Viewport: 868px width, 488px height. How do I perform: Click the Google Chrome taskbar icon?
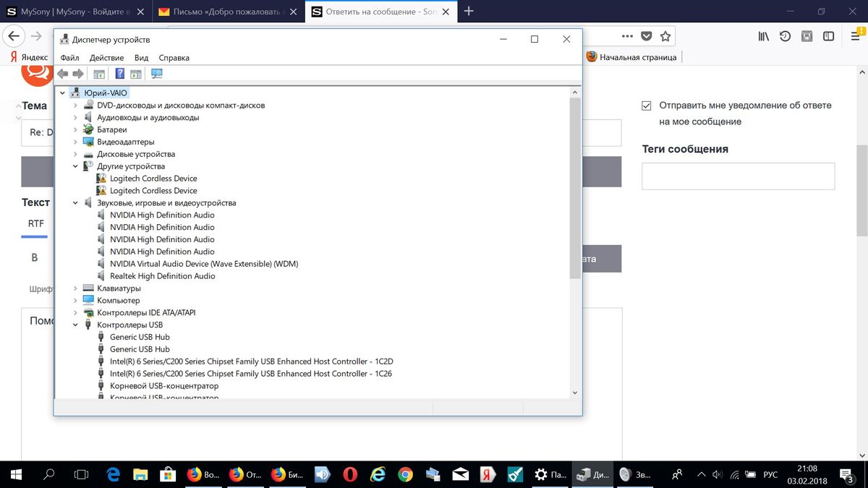405,474
